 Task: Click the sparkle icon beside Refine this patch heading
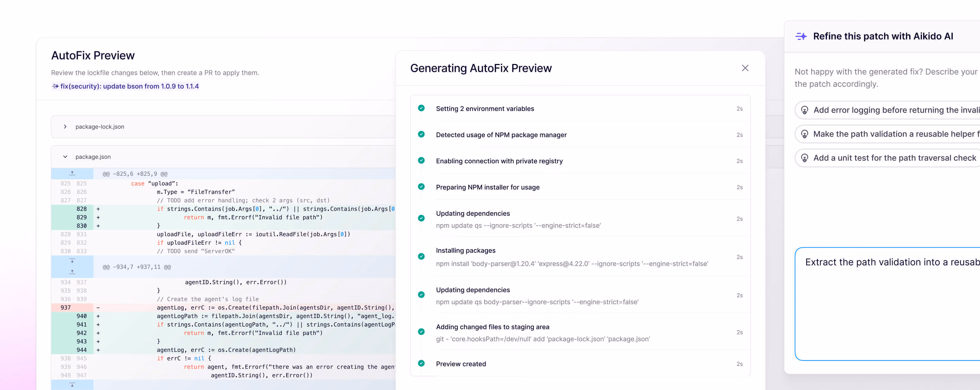(801, 36)
